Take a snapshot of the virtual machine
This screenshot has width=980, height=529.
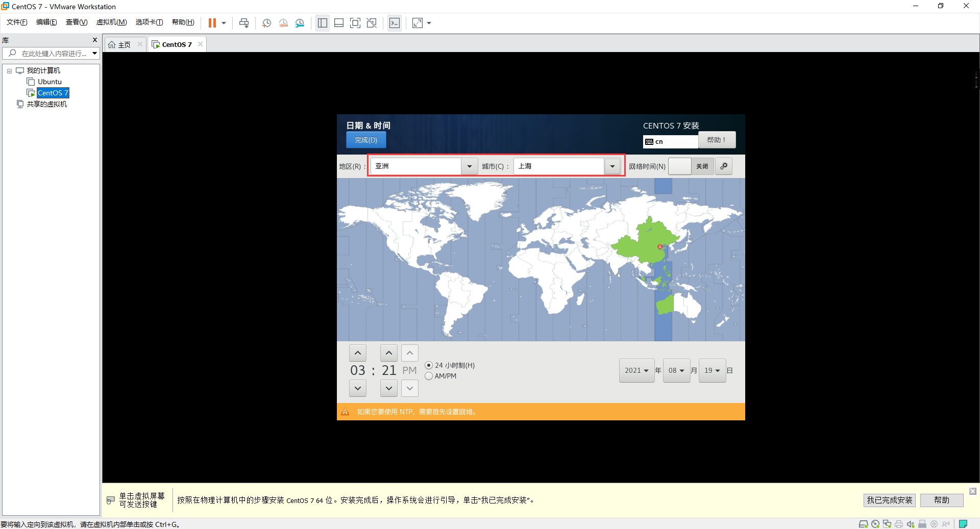coord(266,23)
